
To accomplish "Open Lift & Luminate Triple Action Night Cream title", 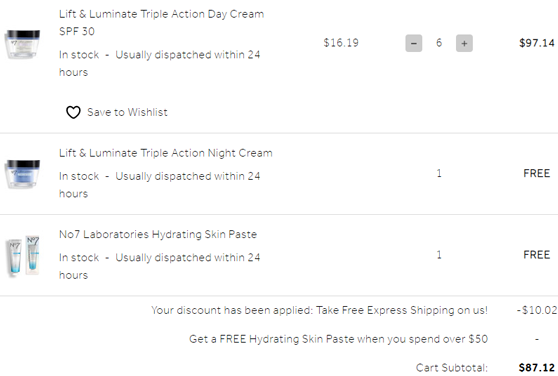I will point(166,153).
